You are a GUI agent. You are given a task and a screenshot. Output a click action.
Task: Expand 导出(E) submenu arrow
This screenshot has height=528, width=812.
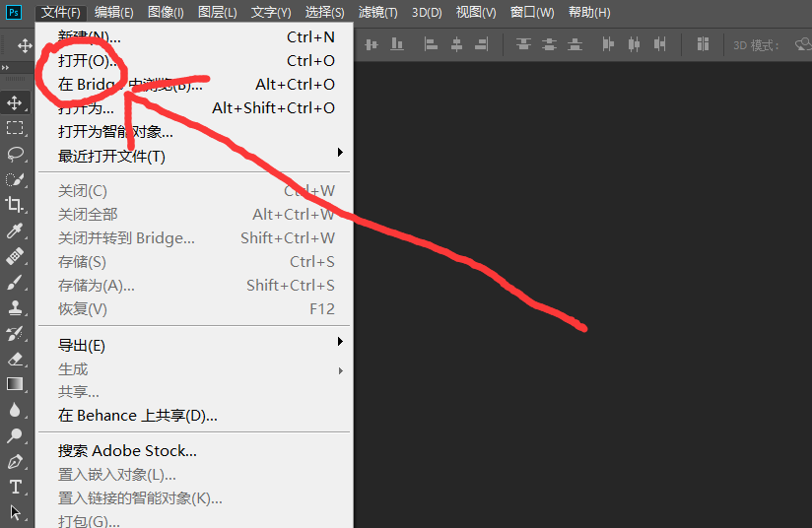pyautogui.click(x=340, y=342)
